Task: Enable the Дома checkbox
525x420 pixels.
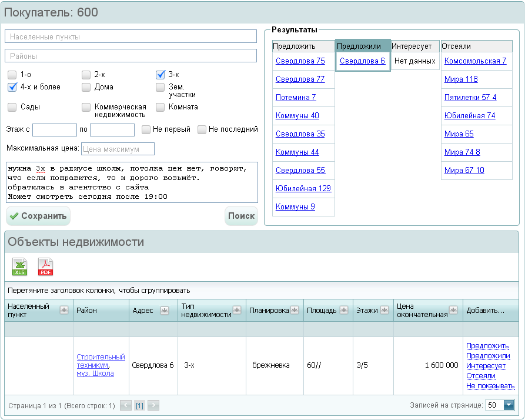Action: point(86,87)
